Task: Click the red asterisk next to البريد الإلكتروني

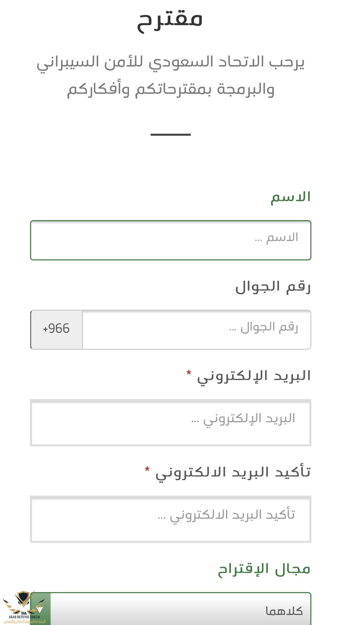Action: [x=189, y=373]
